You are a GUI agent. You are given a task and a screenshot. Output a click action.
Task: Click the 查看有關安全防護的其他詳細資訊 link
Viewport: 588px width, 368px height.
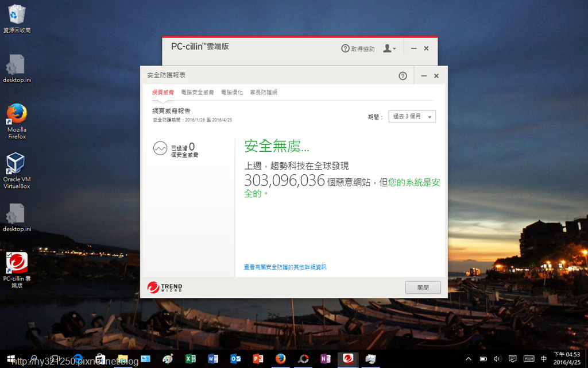pyautogui.click(x=285, y=267)
